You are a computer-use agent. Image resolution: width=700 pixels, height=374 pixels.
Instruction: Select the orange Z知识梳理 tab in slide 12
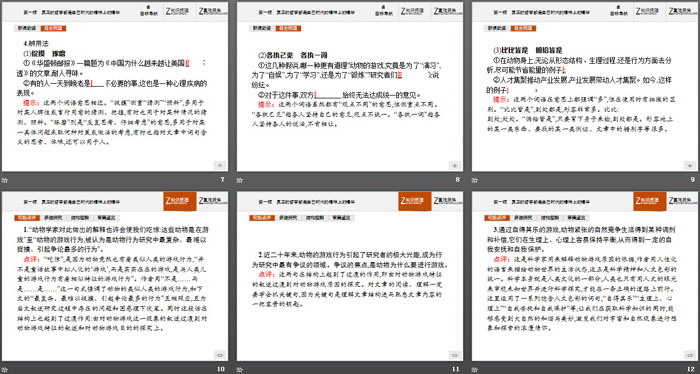pyautogui.click(x=650, y=201)
